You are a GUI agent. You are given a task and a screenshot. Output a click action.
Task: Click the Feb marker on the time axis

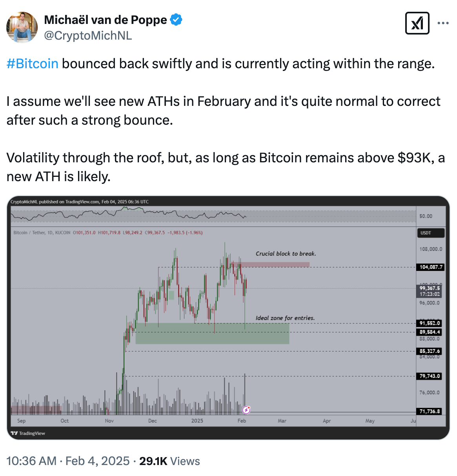point(242,421)
